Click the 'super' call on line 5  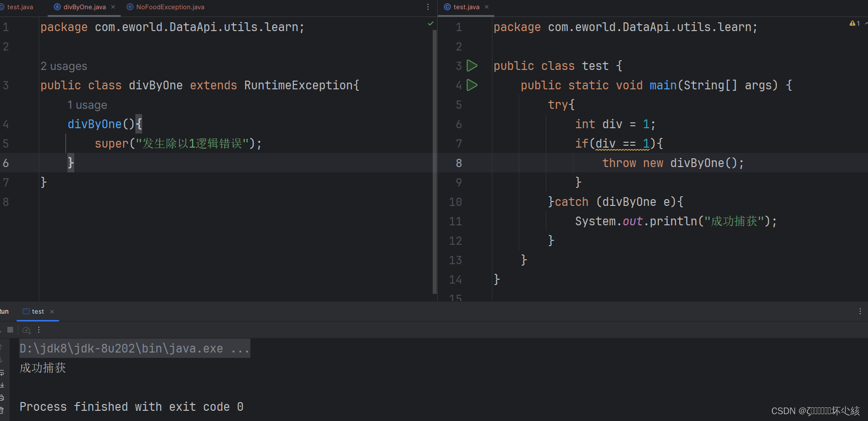[x=112, y=144]
